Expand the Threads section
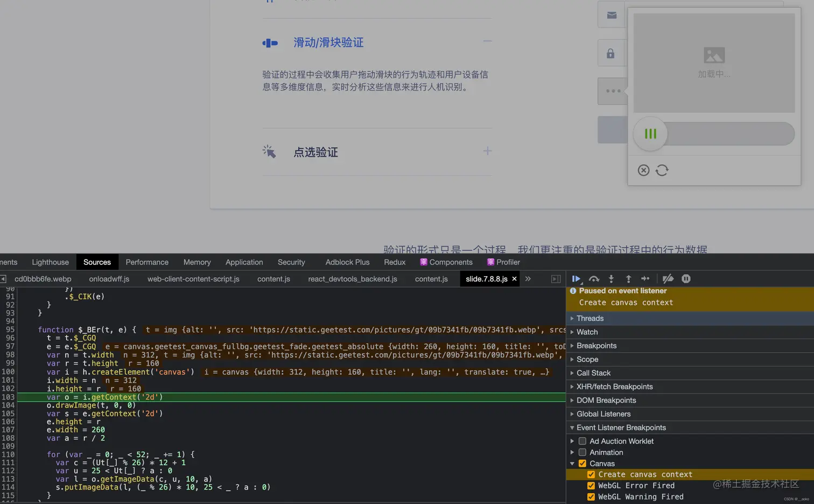Image resolution: width=814 pixels, height=504 pixels. pyautogui.click(x=690, y=318)
